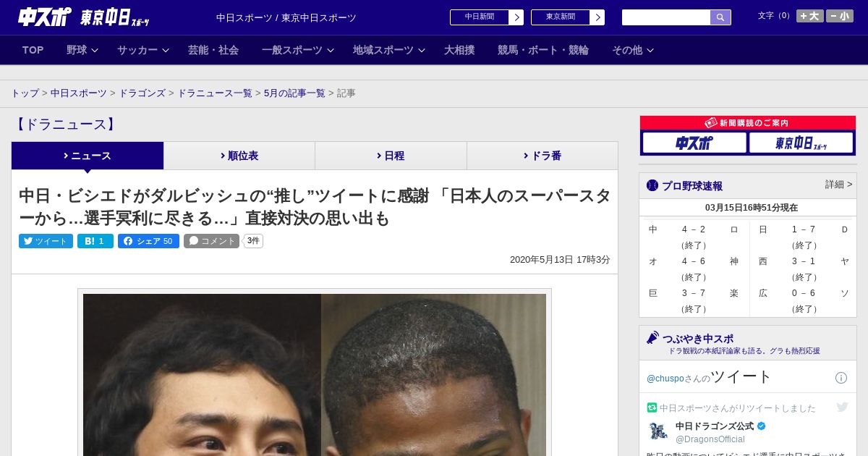The width and height of the screenshot is (868, 456).
Task: Click arrow beside 東京新聞 button
Action: (x=597, y=17)
